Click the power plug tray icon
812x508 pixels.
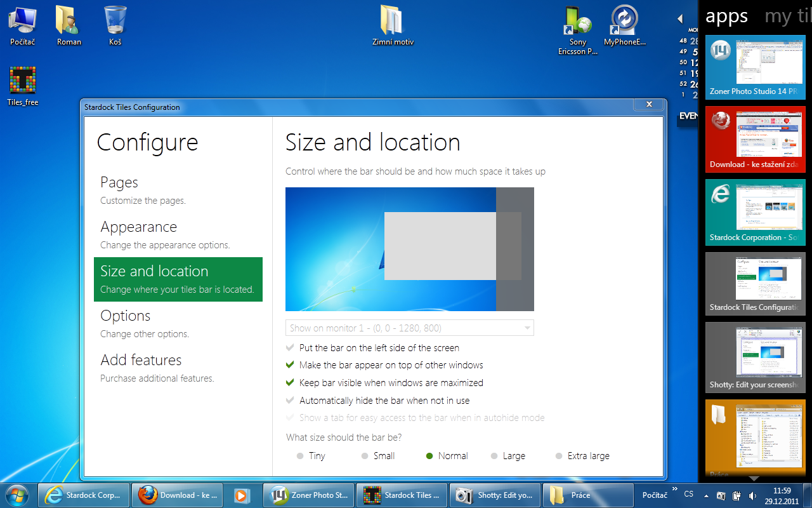coord(737,495)
